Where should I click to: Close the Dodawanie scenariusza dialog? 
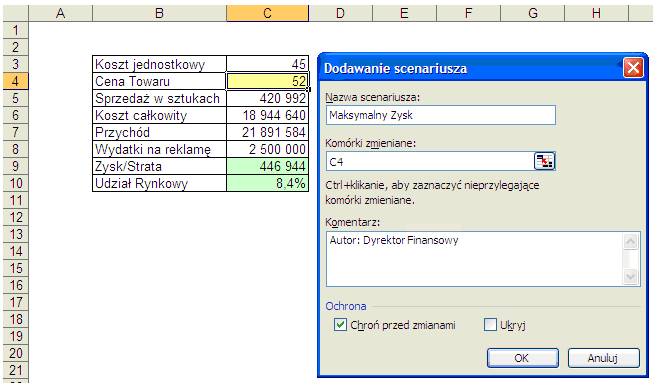633,68
